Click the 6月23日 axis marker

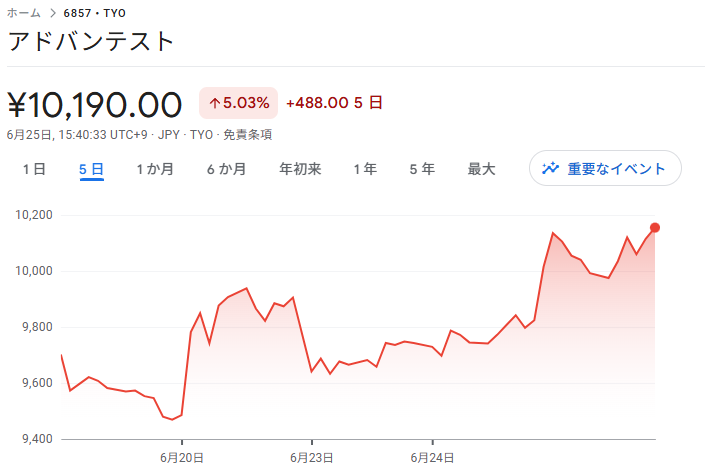312,458
